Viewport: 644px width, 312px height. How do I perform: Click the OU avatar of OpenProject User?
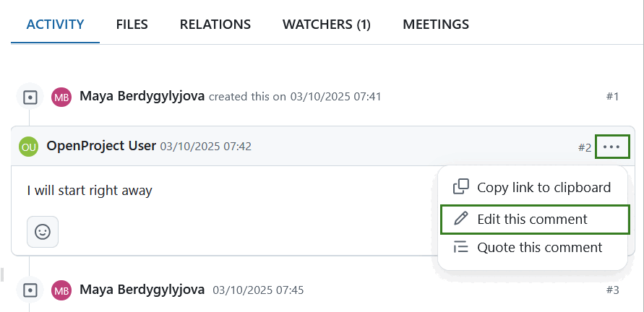(29, 147)
